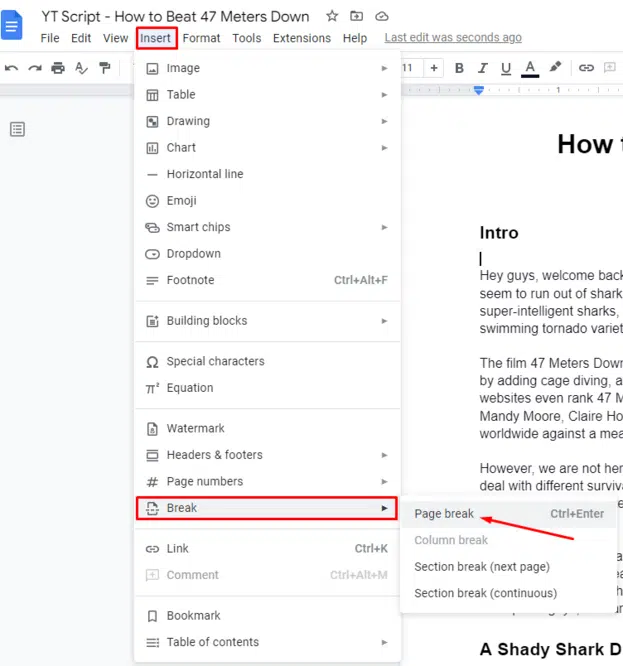The width and height of the screenshot is (623, 666).
Task: Click the 'Last edit was seconds ago' link
Action: click(453, 38)
